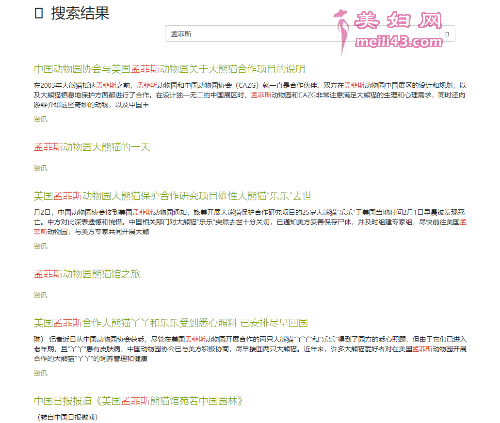Image resolution: width=500 pixels, height=423 pixels.
Task: Open result about 丫丫和乐乐受到悉心照料
Action: pos(171,323)
